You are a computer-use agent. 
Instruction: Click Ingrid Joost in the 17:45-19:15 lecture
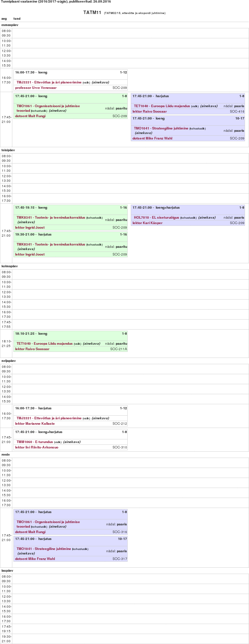coord(30,228)
